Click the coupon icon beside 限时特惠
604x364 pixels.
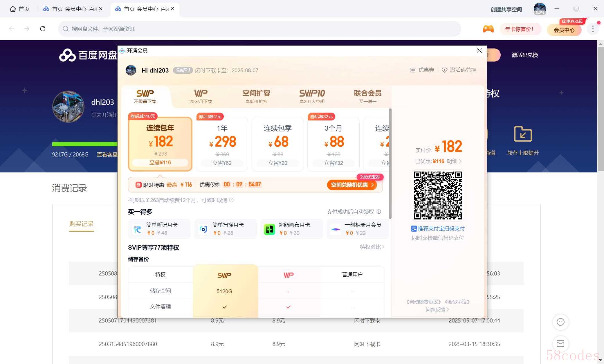138,185
